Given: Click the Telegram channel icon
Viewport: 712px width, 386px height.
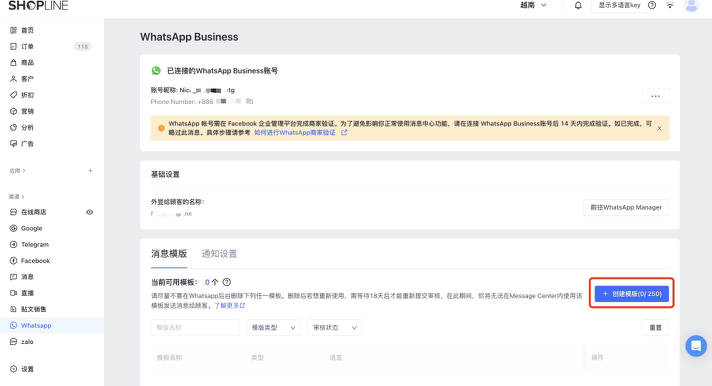Looking at the screenshot, I should tap(13, 244).
